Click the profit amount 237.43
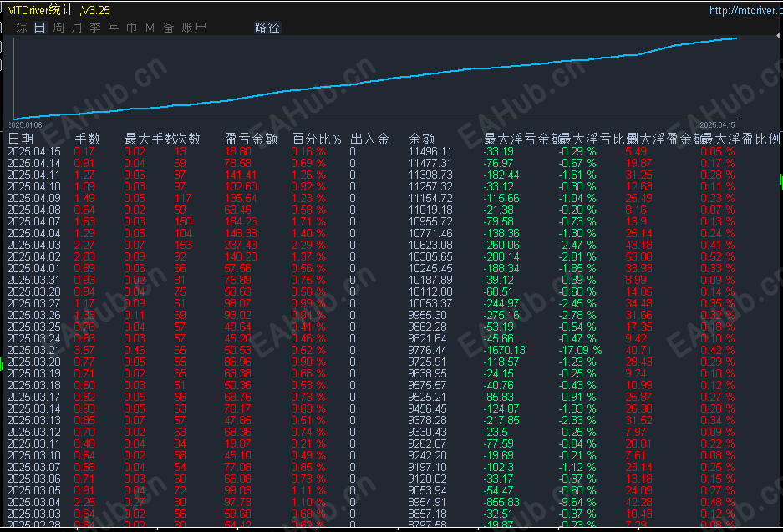This screenshot has width=783, height=532. tap(241, 245)
